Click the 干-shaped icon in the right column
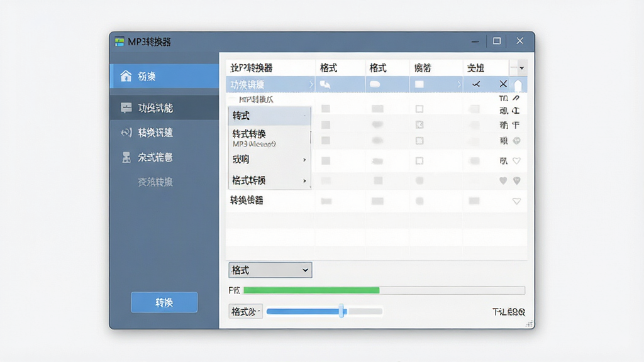The image size is (644, 362). [x=516, y=125]
